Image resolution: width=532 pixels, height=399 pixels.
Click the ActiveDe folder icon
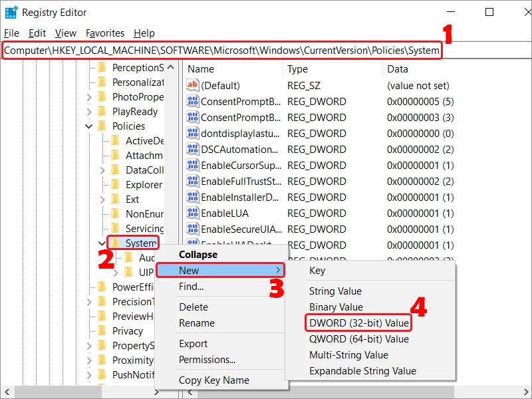click(115, 140)
